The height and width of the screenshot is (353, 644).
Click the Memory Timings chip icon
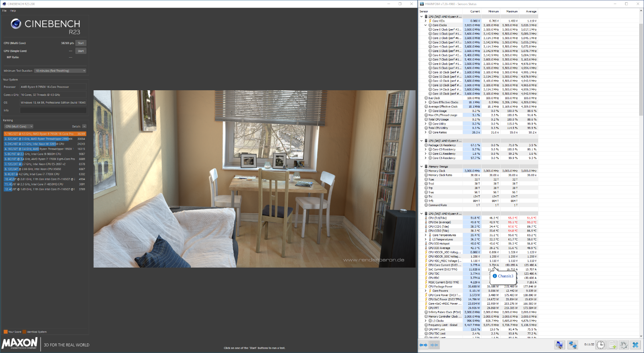click(426, 166)
